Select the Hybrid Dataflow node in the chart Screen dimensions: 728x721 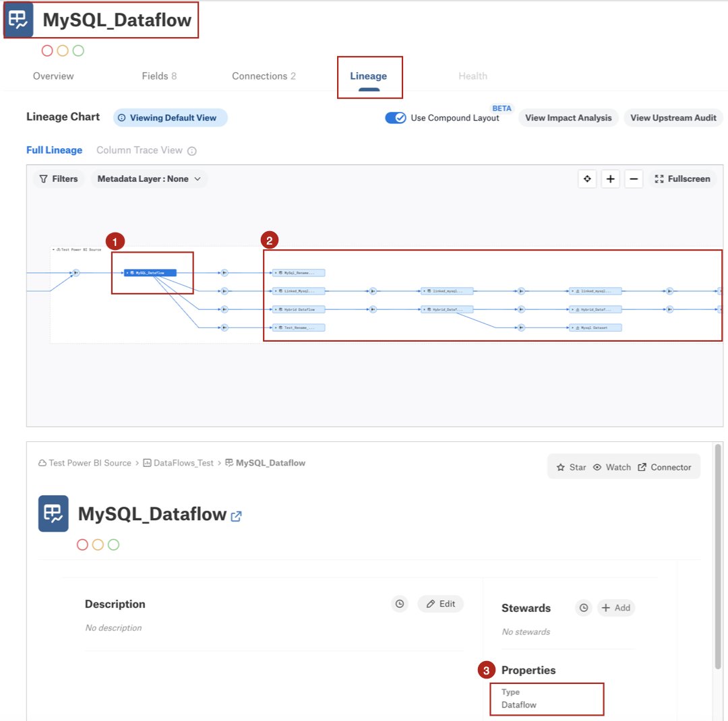[x=299, y=309]
